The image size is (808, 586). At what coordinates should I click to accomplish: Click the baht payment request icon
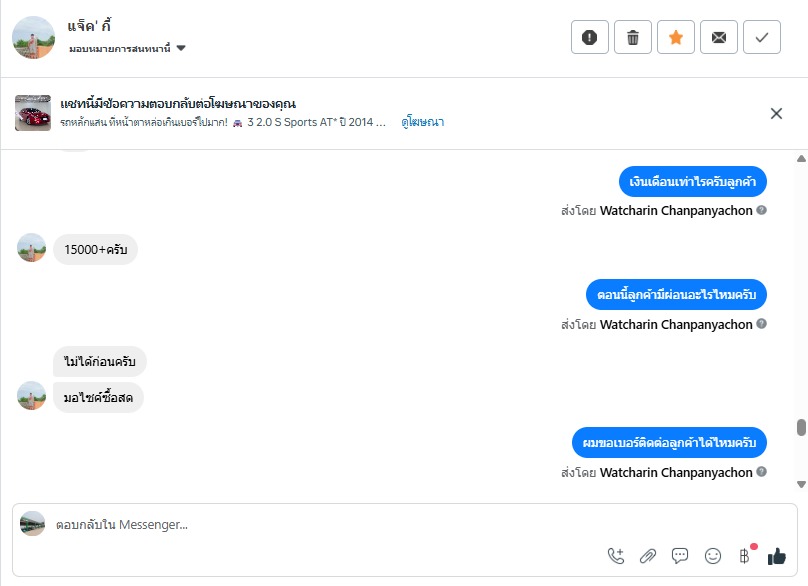coord(744,555)
